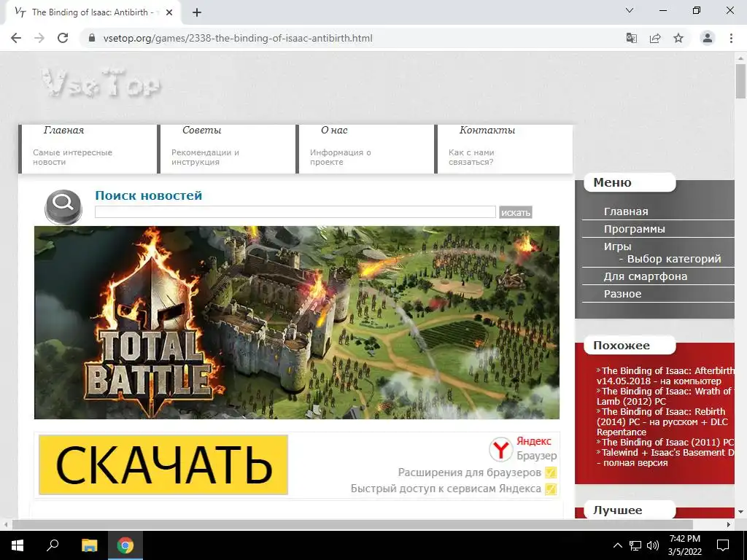Click the browser forward arrow

click(x=39, y=38)
